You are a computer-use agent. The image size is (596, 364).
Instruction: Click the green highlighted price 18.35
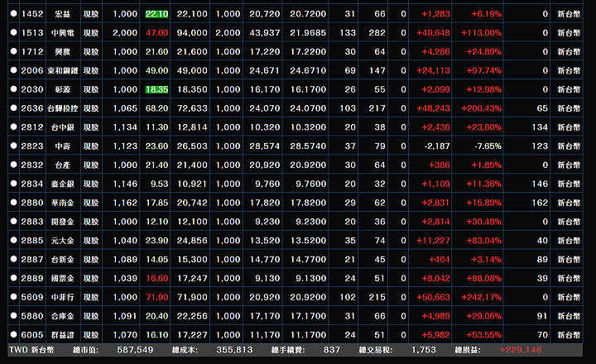pos(156,89)
